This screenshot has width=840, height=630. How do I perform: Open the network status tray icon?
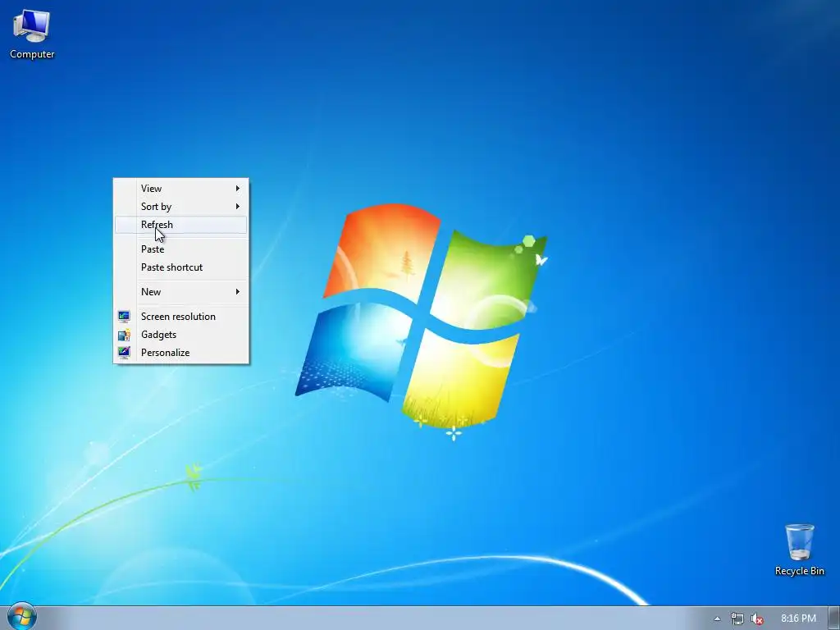(x=737, y=619)
